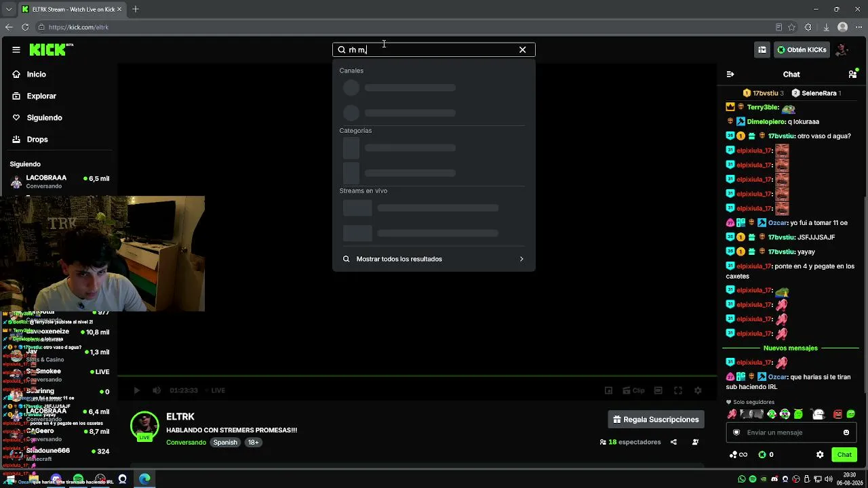Open the hamburger sidebar menu
The image size is (868, 488).
pyautogui.click(x=16, y=49)
